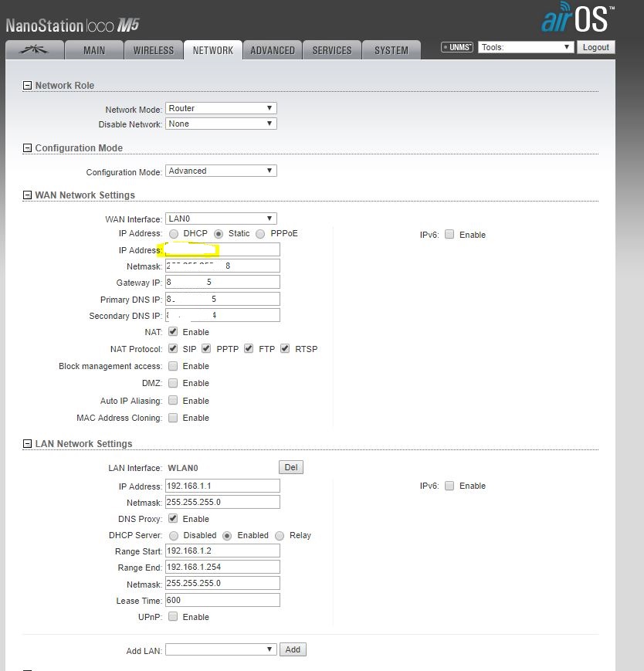The image size is (644, 671).
Task: Set DHCP Server to Relay
Action: 280,536
